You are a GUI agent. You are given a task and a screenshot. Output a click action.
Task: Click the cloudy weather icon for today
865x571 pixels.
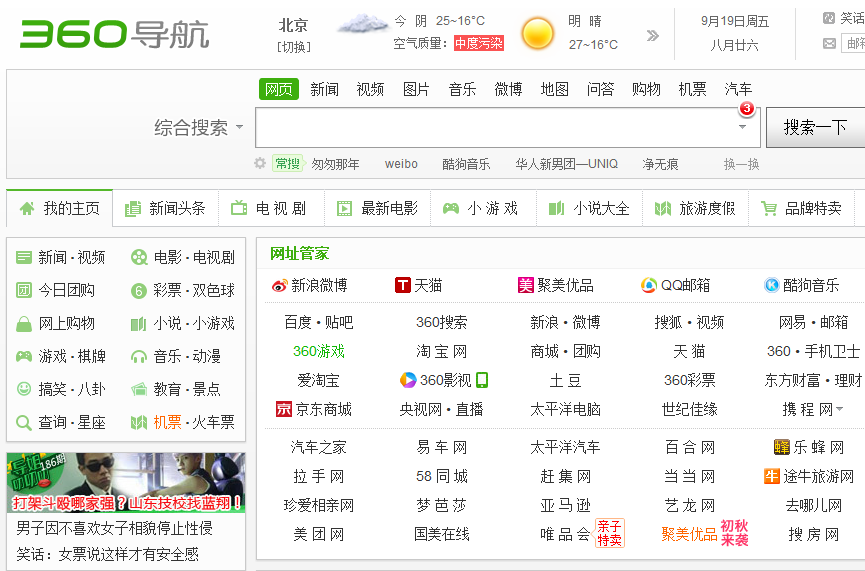[x=362, y=24]
